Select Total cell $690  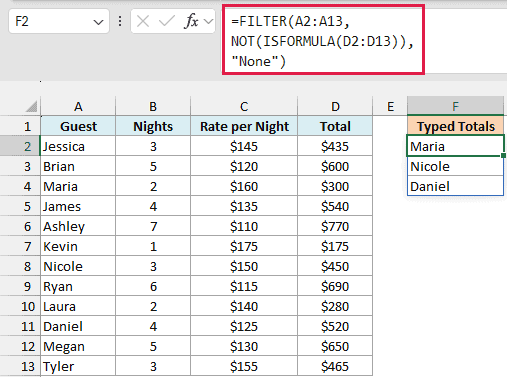[335, 286]
